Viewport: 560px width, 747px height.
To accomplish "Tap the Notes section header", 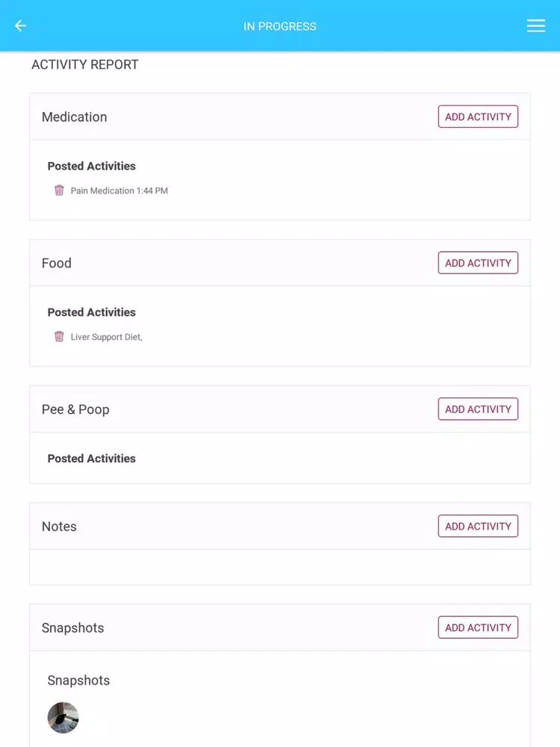I will (59, 527).
